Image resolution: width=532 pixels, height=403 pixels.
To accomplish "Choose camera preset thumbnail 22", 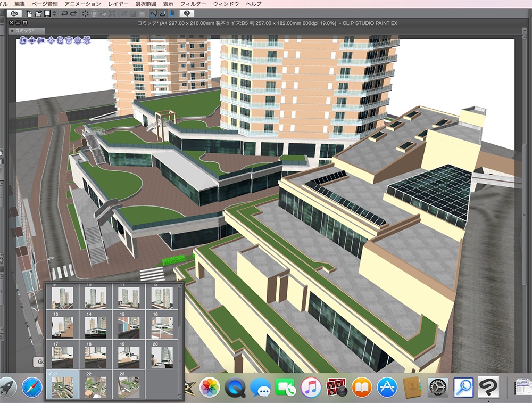I will [x=96, y=385].
